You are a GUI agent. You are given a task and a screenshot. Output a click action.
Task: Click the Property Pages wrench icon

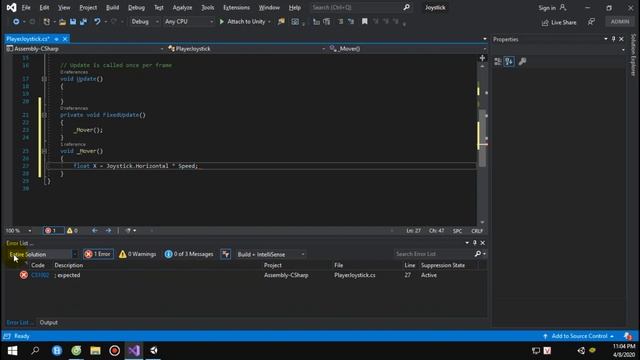[x=522, y=62]
